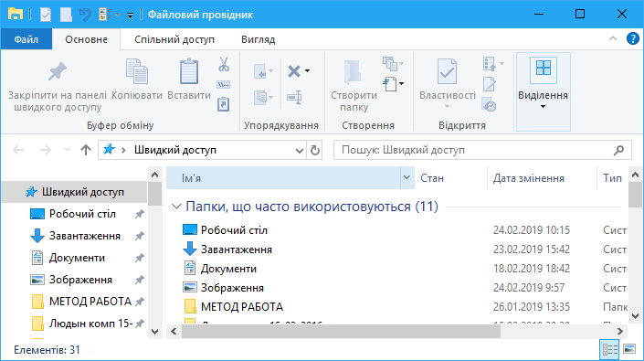Select the Основне ribbon tab
Viewport: 644px width, 361px height.
86,39
